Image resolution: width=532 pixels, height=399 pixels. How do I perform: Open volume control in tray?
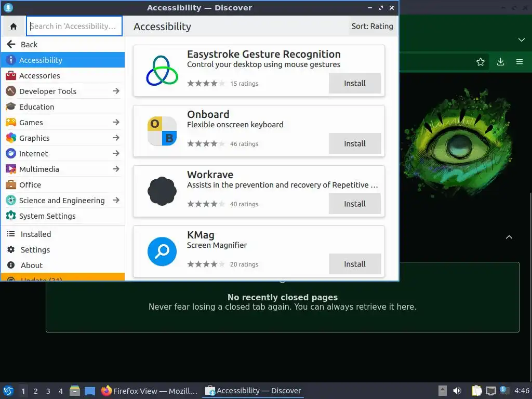tap(457, 391)
